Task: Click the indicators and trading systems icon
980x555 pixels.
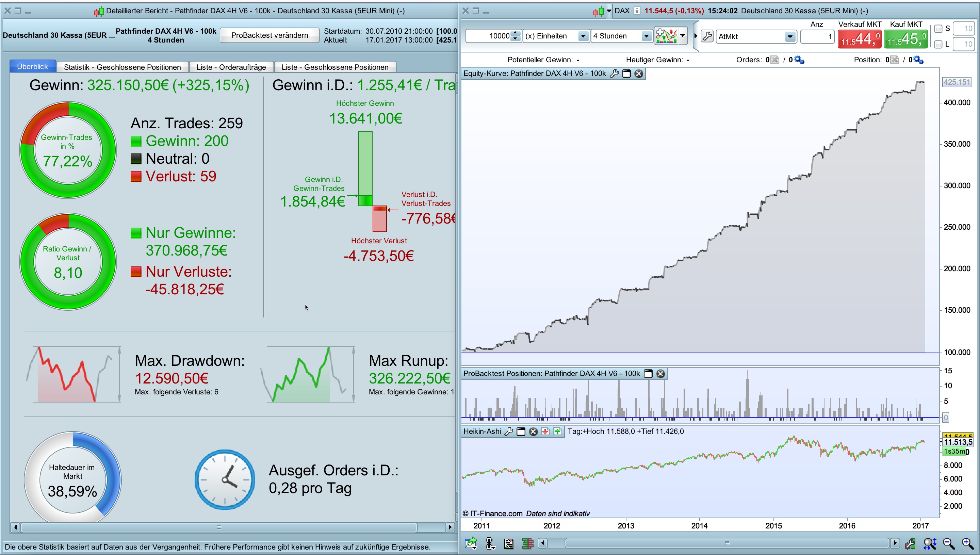Action: click(x=666, y=36)
